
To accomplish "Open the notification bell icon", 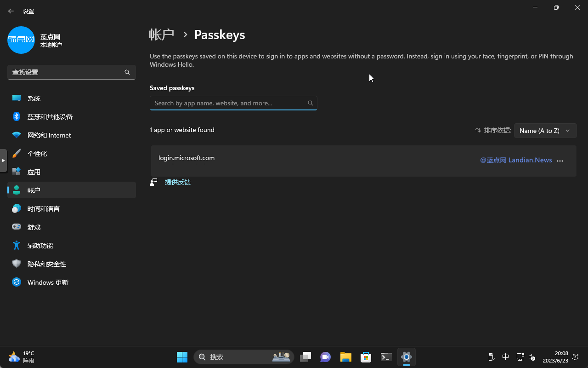I will pyautogui.click(x=576, y=357).
